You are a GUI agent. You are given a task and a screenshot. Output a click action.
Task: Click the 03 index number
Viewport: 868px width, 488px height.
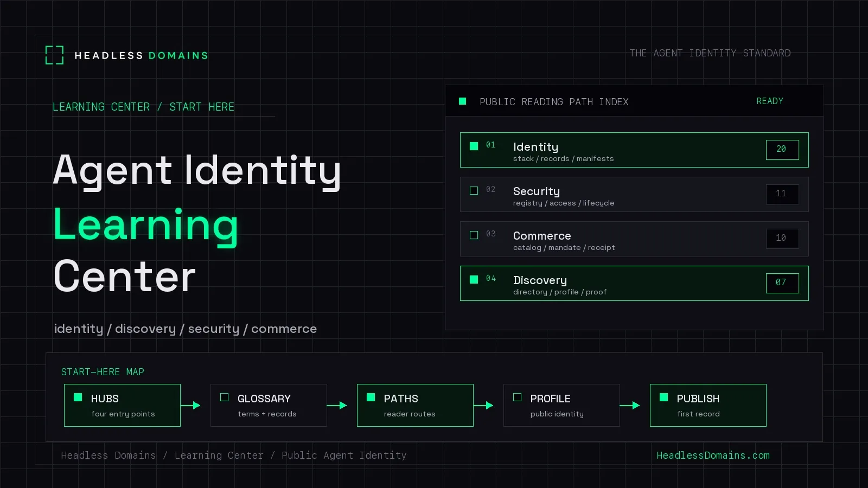[x=490, y=234]
